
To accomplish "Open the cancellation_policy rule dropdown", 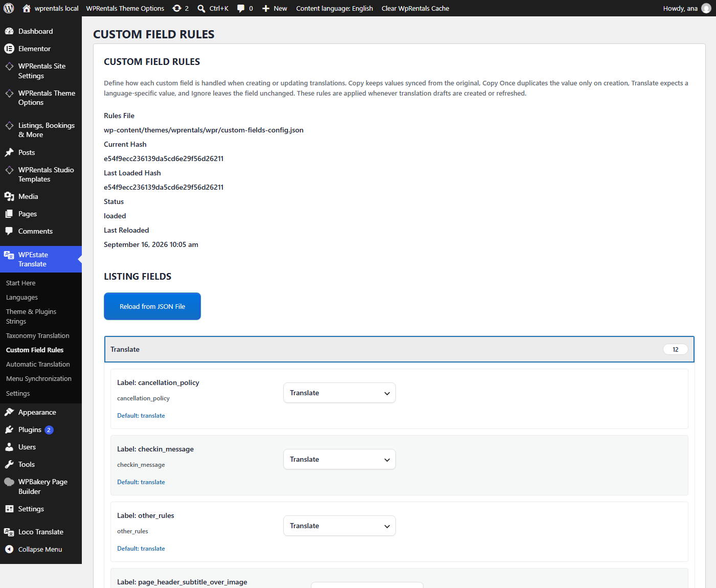I will (x=340, y=393).
